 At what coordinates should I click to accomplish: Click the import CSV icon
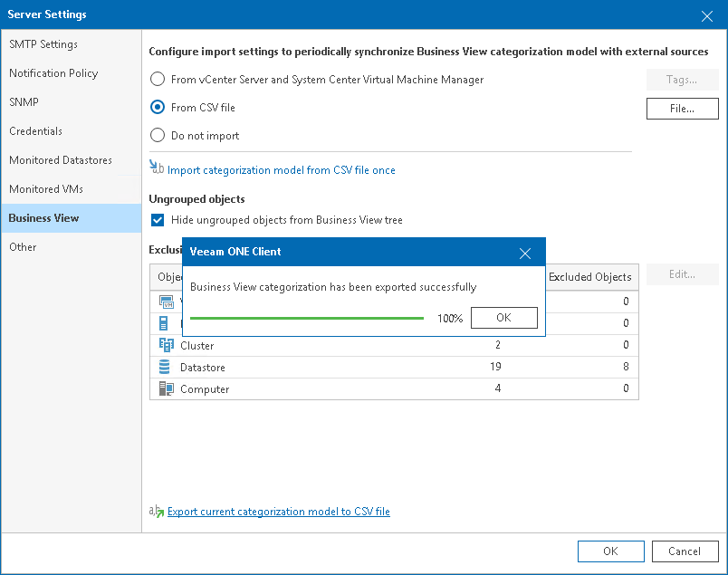157,168
